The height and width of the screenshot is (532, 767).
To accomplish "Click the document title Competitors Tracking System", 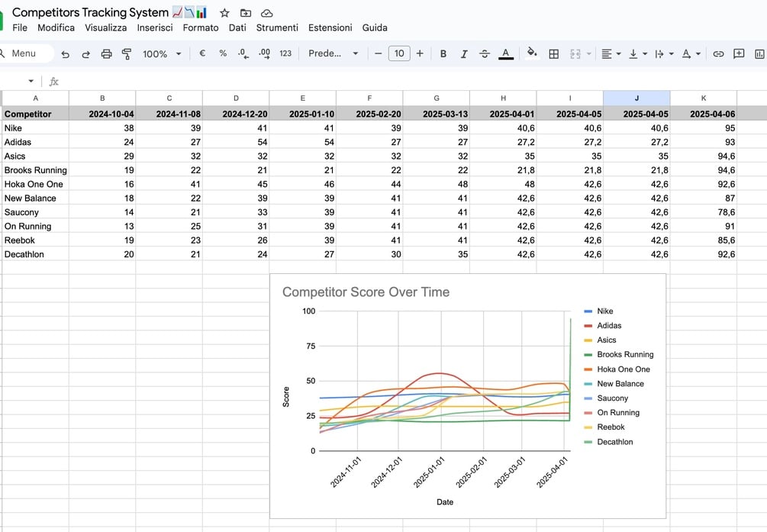I will click(90, 13).
